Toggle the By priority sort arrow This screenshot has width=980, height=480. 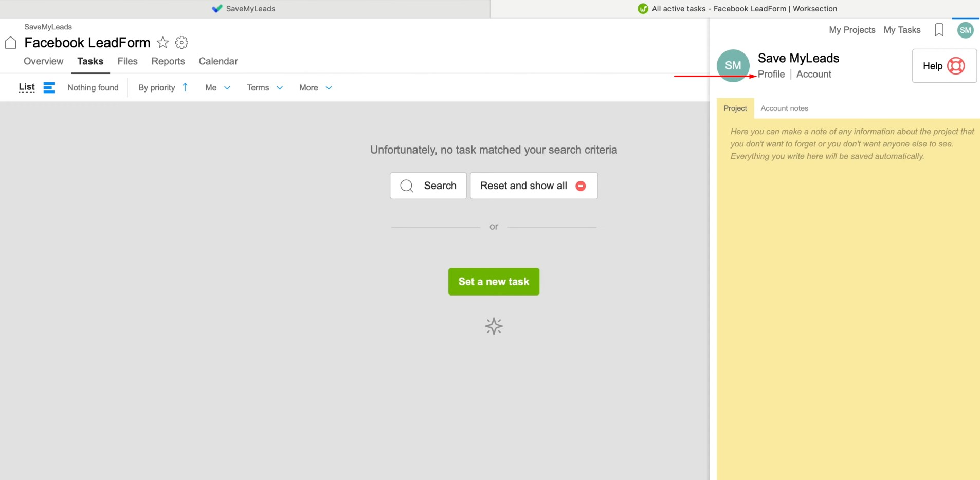[x=185, y=87]
